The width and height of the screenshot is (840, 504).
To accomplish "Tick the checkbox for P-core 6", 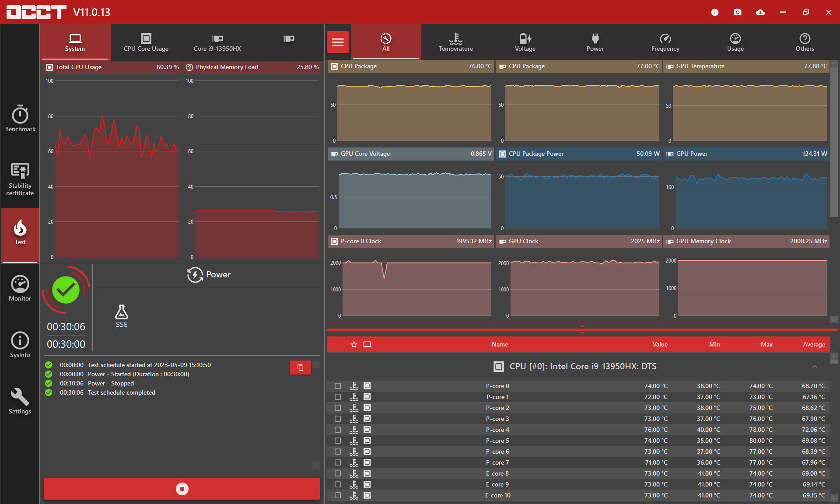I will click(x=338, y=451).
